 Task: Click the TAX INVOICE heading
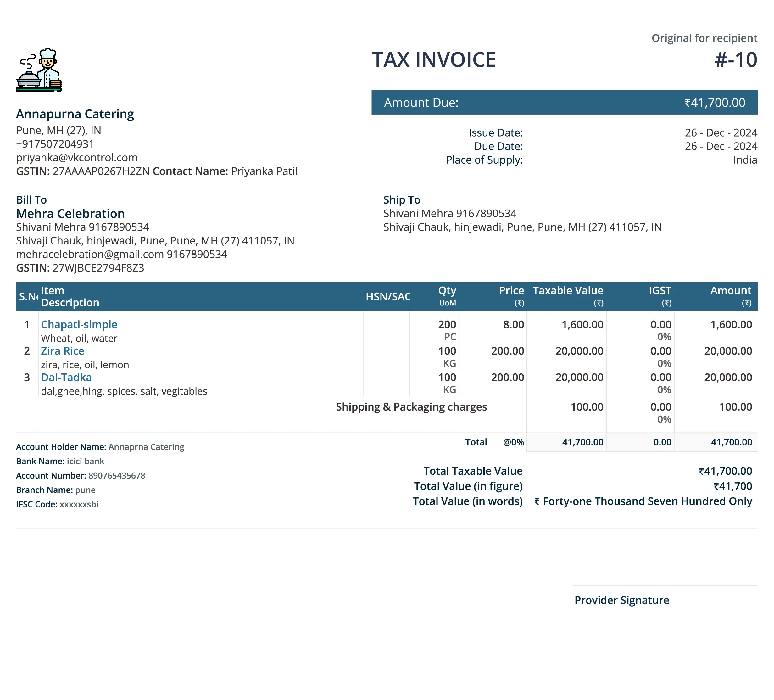click(434, 60)
